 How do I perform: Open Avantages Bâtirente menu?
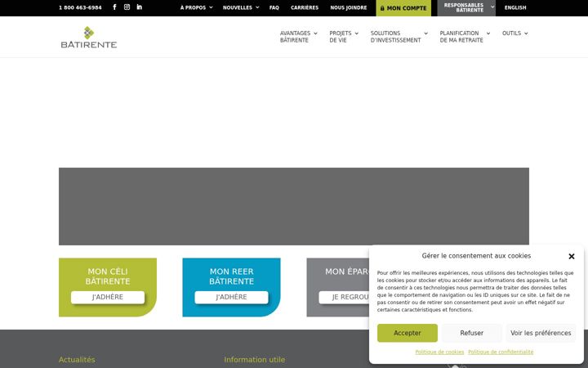(295, 37)
